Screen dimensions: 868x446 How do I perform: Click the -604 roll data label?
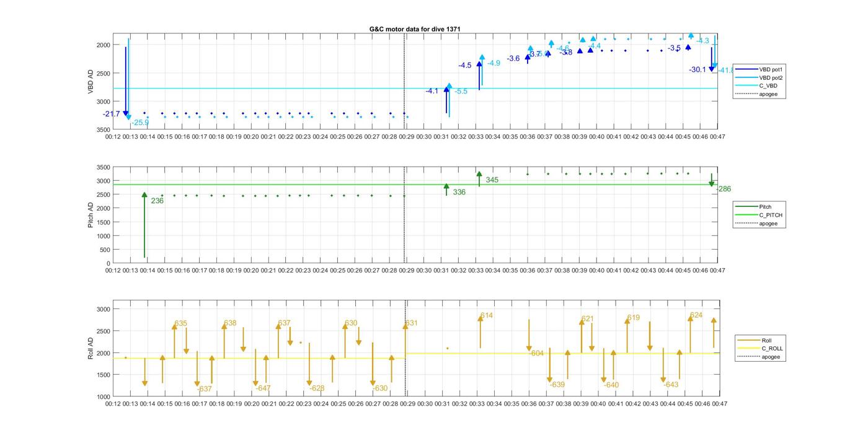536,353
